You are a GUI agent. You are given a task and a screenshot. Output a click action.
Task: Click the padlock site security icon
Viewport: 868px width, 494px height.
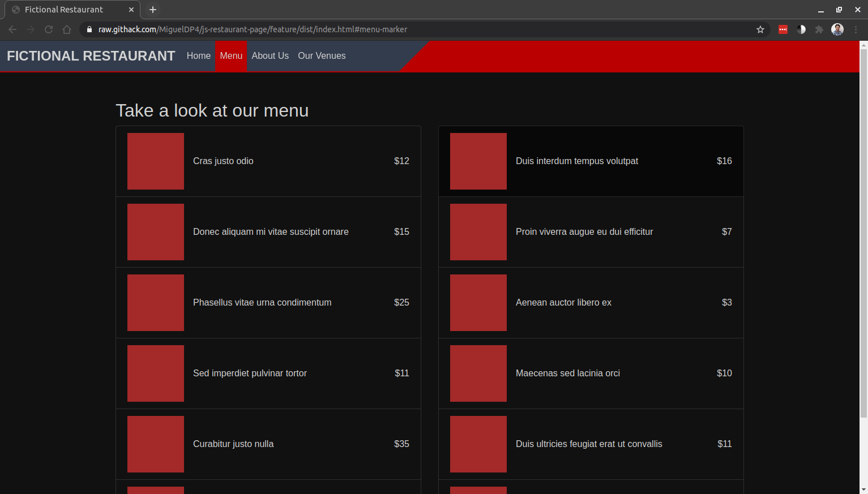click(x=89, y=29)
